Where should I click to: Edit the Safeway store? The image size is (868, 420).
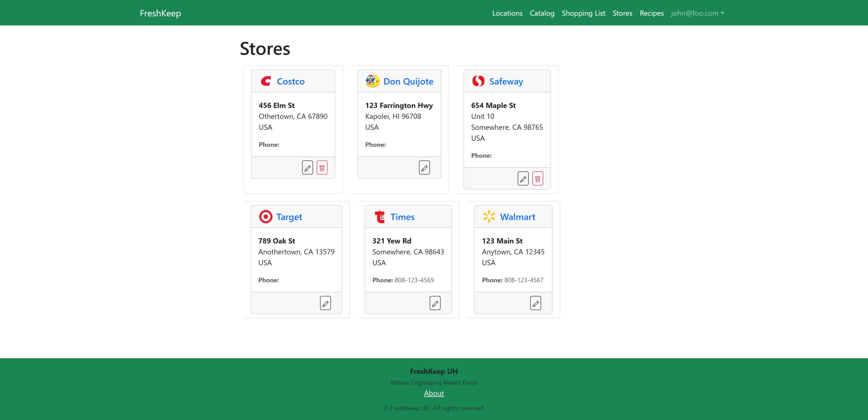(x=523, y=179)
